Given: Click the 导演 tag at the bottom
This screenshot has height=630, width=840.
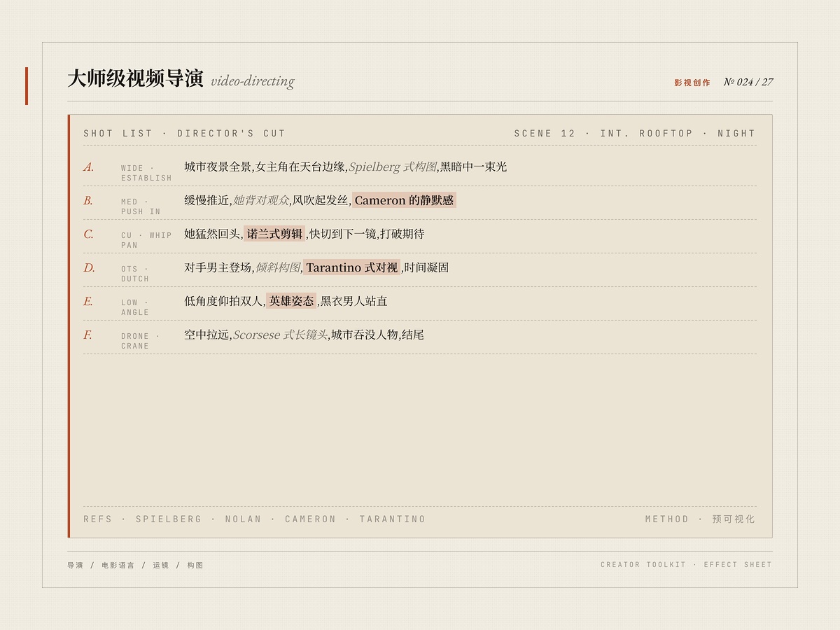Looking at the screenshot, I should [75, 565].
